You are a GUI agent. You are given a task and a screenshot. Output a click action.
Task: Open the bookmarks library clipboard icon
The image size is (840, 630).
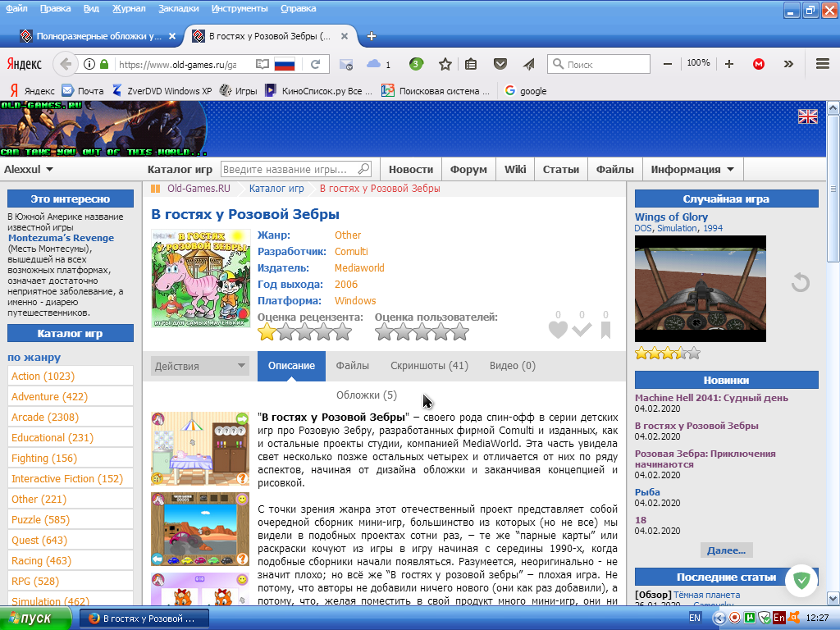point(471,64)
